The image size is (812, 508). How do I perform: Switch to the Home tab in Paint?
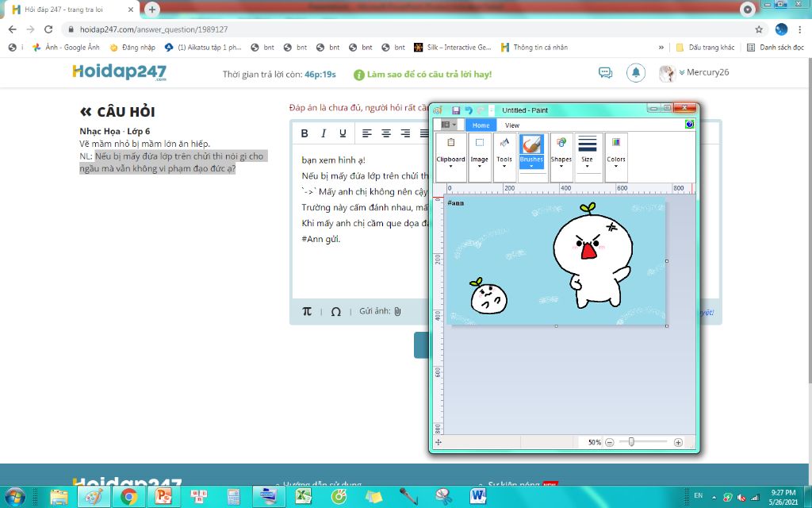coord(481,125)
